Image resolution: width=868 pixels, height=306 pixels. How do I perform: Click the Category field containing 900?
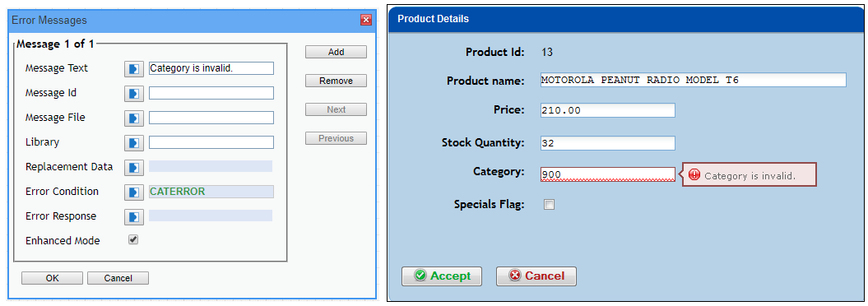(x=608, y=174)
